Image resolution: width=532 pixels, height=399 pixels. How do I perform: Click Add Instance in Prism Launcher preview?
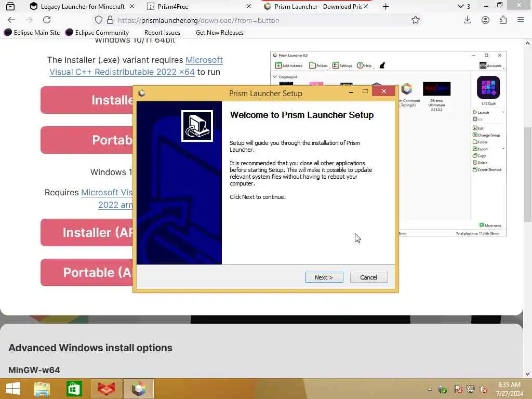tap(289, 65)
